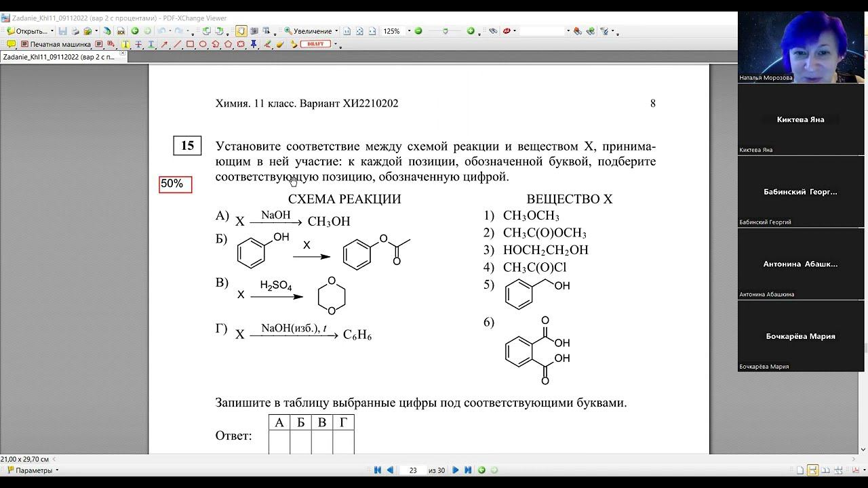This screenshot has height=488, width=868.
Task: Select the Rectangle drawing tool
Action: click(x=190, y=44)
